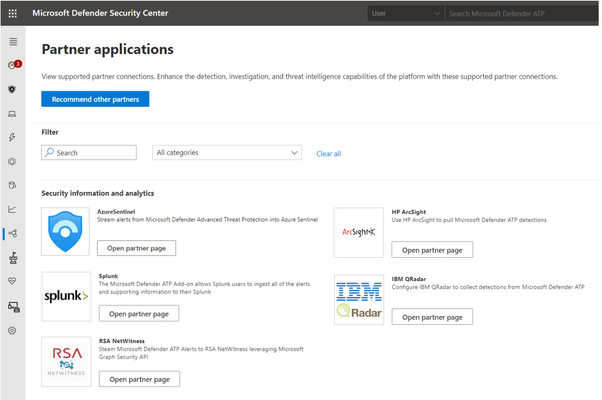Open the settings gear icon in sidebar
This screenshot has height=400, width=602.
pyautogui.click(x=12, y=331)
